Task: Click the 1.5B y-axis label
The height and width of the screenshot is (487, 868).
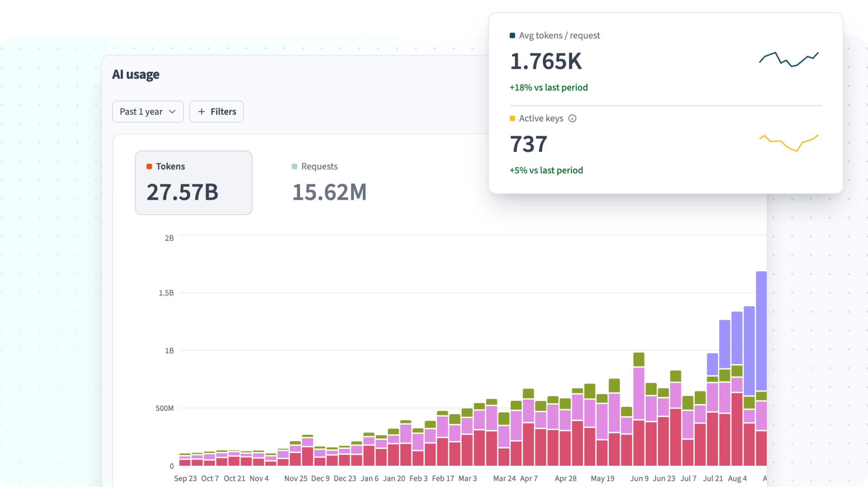Action: point(166,293)
